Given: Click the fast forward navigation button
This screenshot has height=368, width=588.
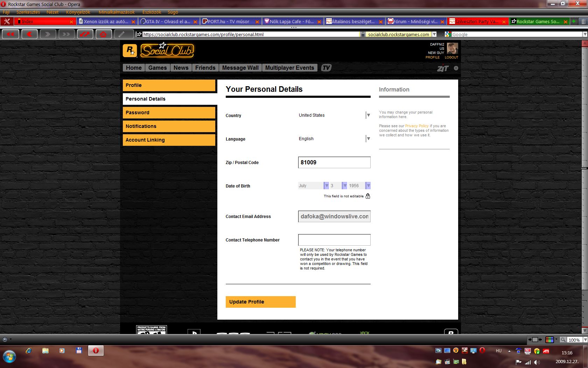Looking at the screenshot, I should point(66,34).
